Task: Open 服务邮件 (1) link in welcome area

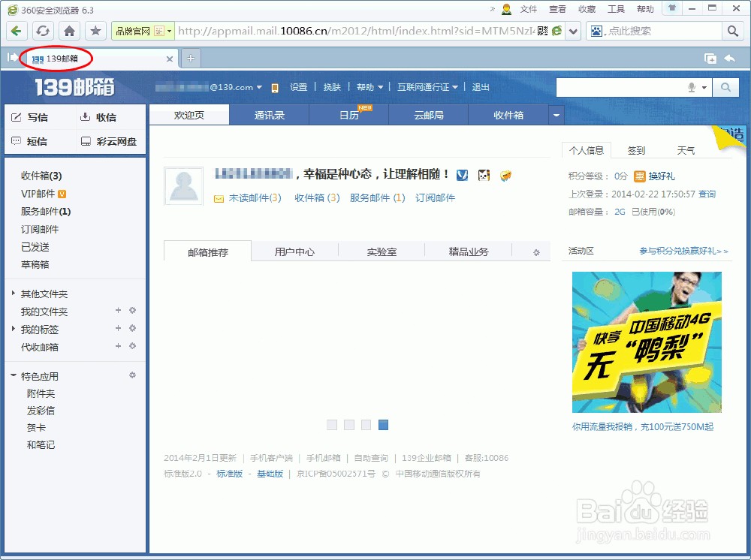Action: pos(378,197)
